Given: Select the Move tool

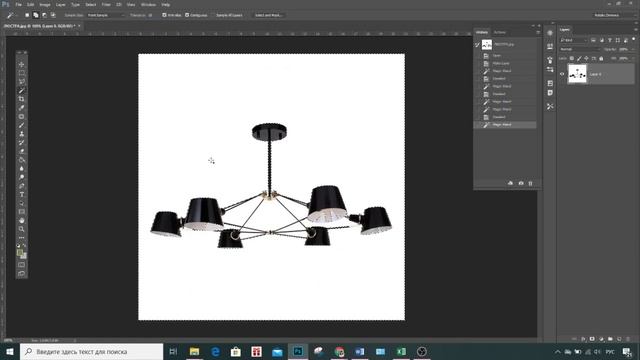Looking at the screenshot, I should coord(22,64).
